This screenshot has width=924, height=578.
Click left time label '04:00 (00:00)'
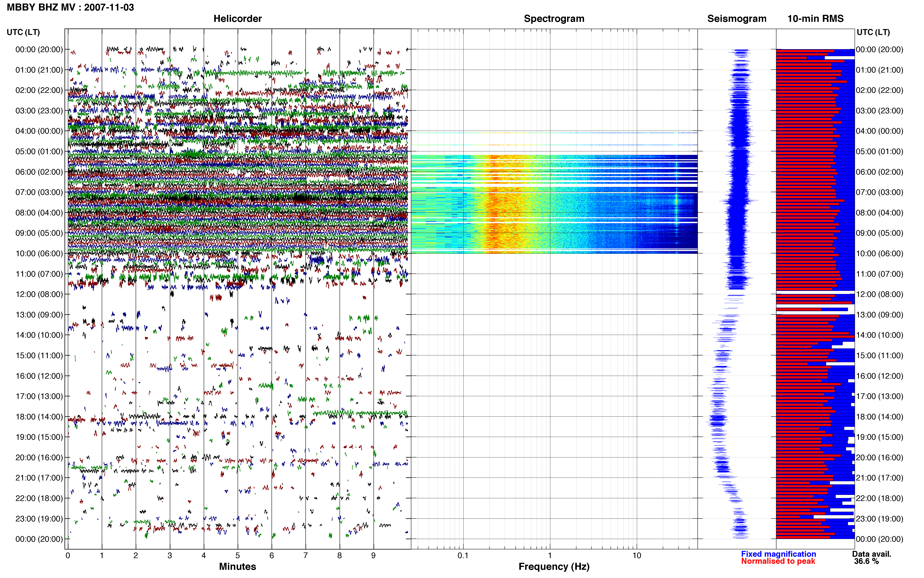coord(39,131)
